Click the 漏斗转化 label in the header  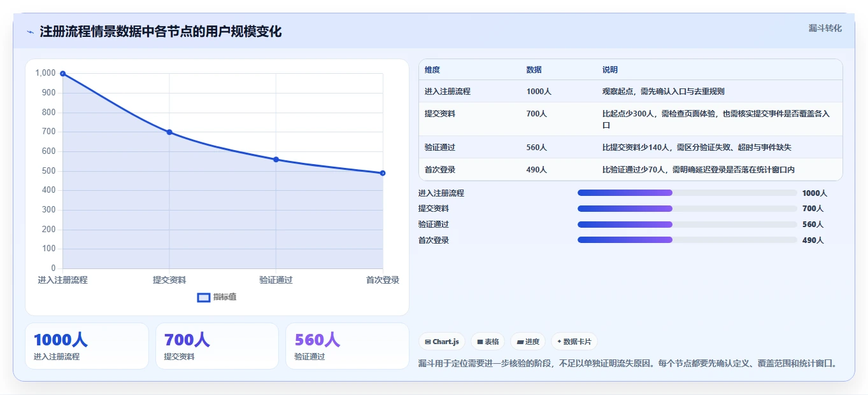pyautogui.click(x=825, y=28)
